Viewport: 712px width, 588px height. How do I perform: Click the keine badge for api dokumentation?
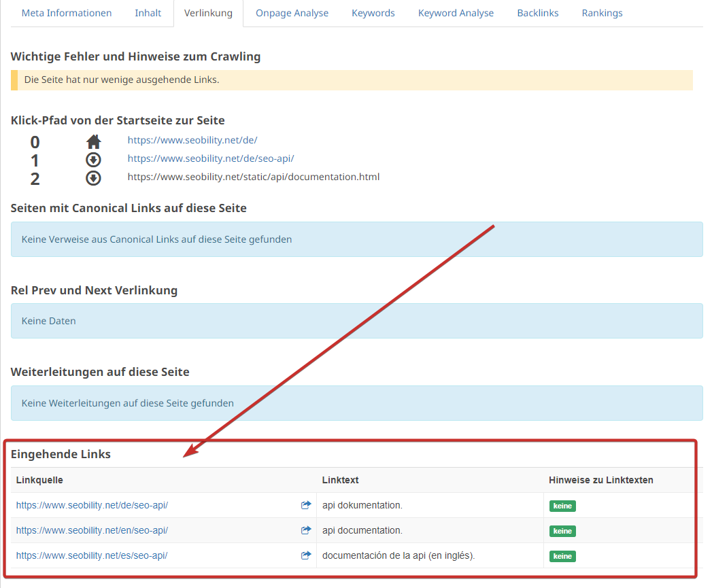pos(562,506)
